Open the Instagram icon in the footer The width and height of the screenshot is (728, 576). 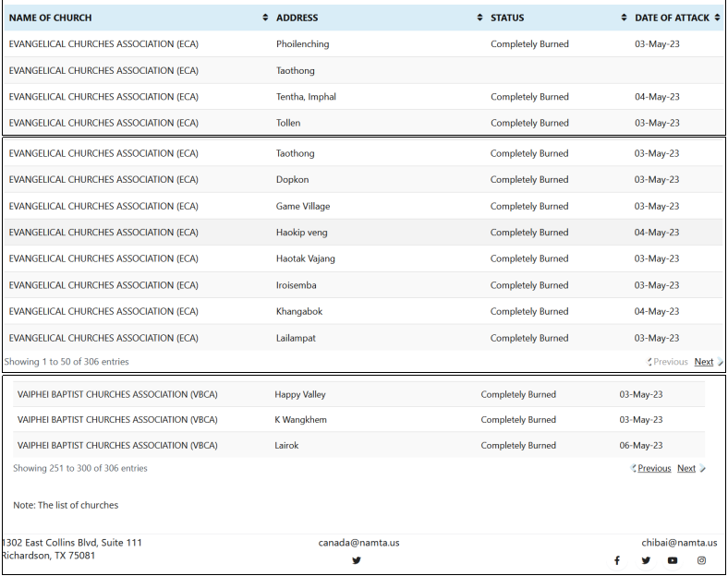point(701,560)
